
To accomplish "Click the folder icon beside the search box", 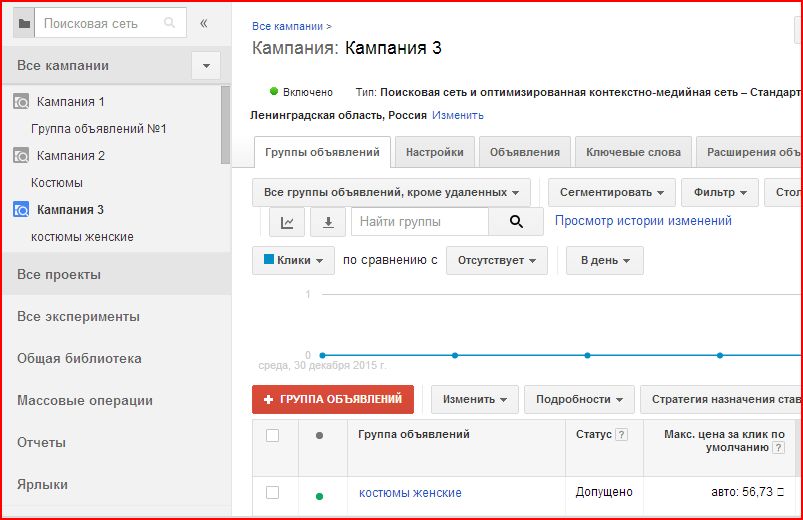I will pos(24,23).
